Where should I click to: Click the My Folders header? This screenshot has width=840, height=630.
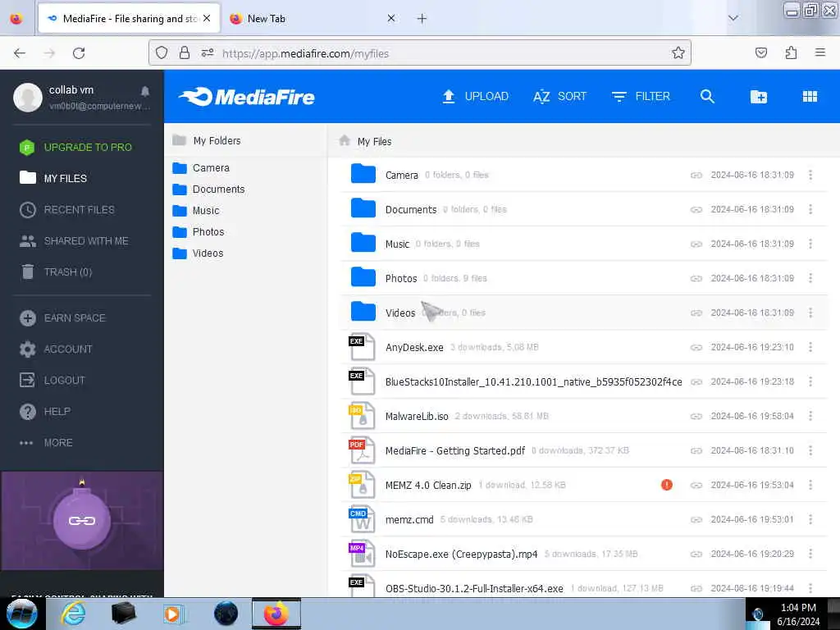click(x=207, y=141)
